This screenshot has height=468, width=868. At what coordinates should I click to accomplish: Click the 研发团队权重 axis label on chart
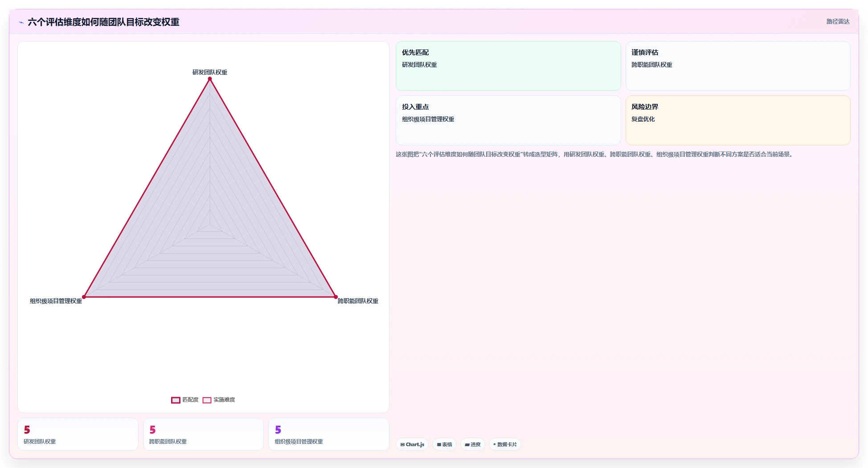point(210,72)
